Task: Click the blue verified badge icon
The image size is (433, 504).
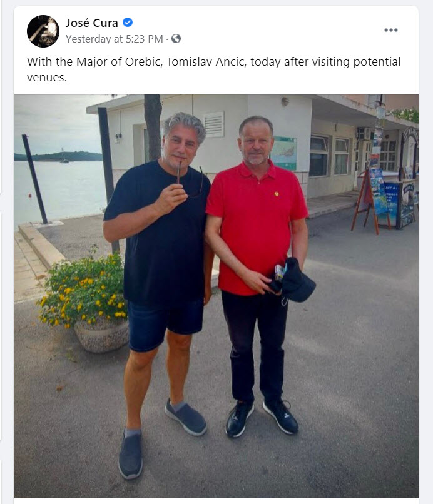Action: 128,23
